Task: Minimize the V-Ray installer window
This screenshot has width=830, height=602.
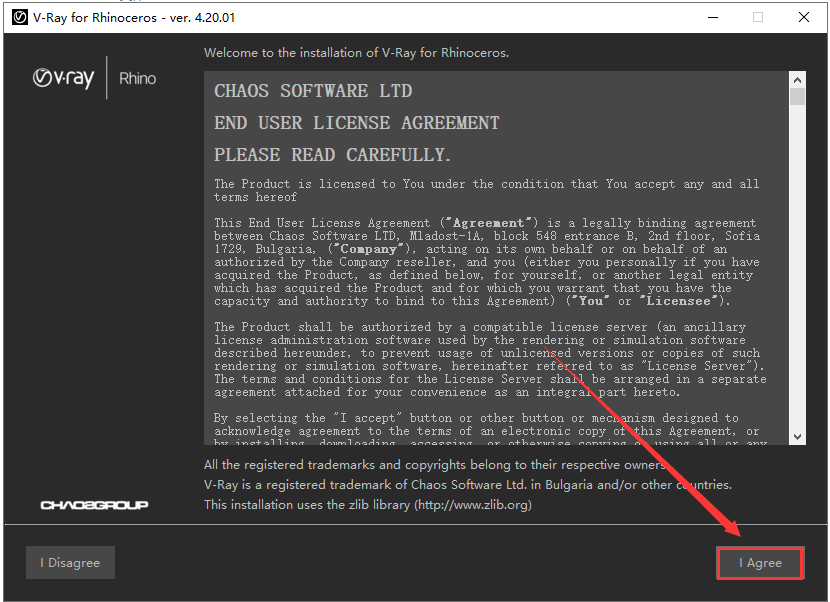Action: coord(713,17)
